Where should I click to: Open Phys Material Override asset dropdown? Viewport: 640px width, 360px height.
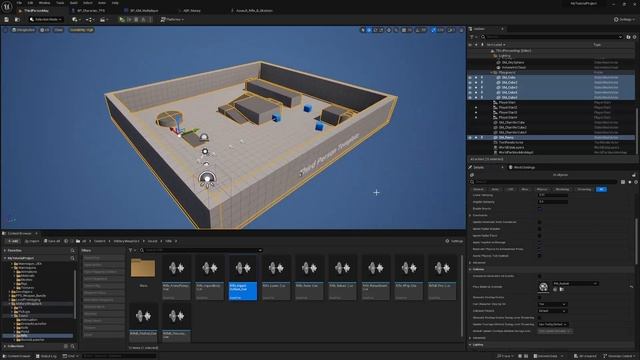tap(576, 283)
